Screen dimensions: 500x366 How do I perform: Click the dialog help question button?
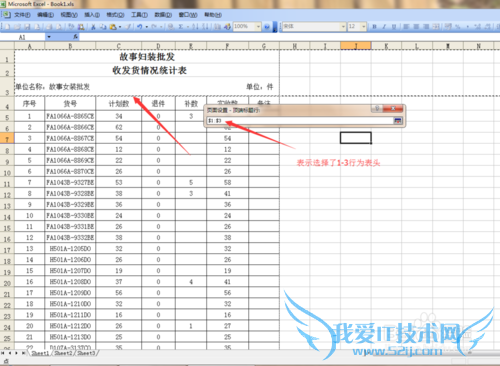[377, 109]
